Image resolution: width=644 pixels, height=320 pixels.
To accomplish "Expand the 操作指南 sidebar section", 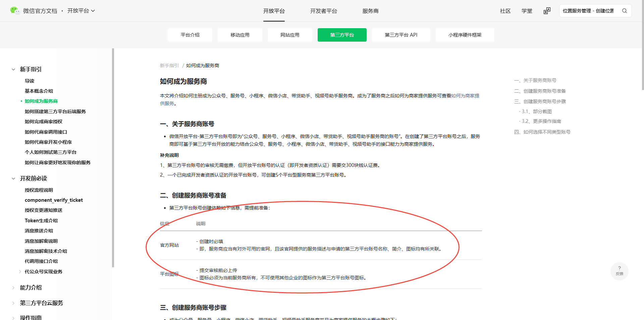I will tap(13, 318).
